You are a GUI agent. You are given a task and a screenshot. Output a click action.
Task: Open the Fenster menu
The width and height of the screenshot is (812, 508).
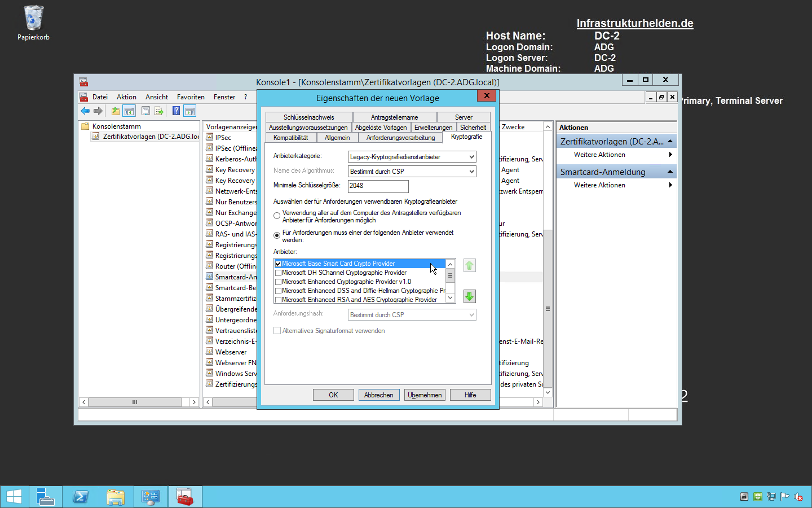pyautogui.click(x=224, y=97)
